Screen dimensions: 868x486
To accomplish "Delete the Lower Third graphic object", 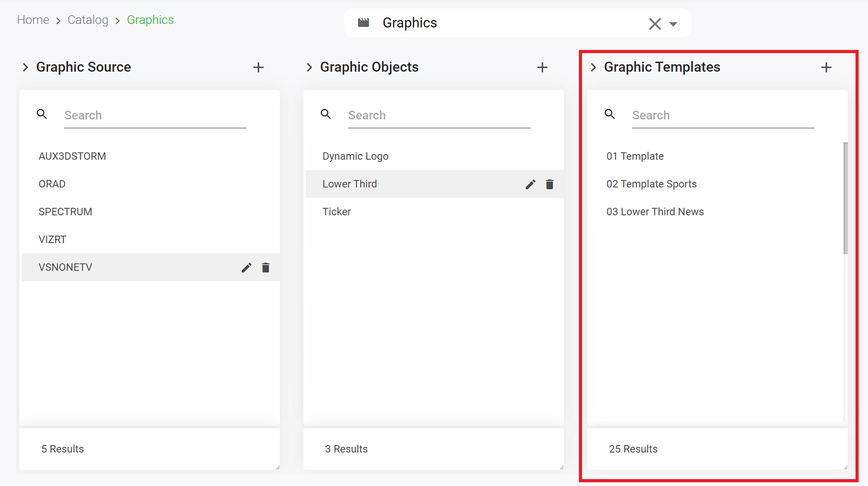I will 550,184.
